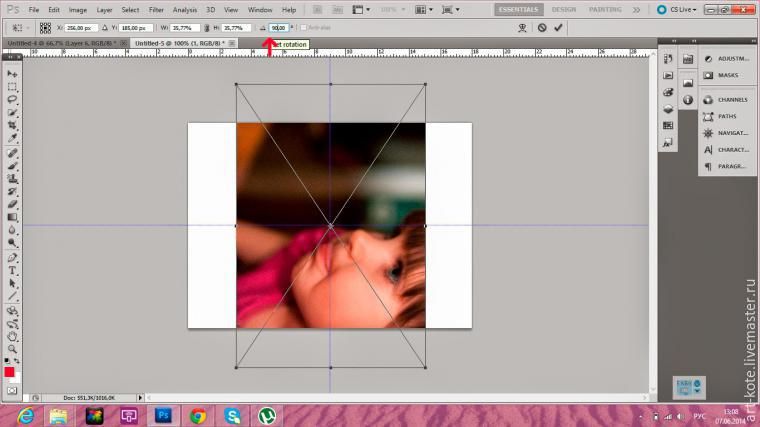Open the Paths panel
Viewport: 760px width, 427px height.
726,116
